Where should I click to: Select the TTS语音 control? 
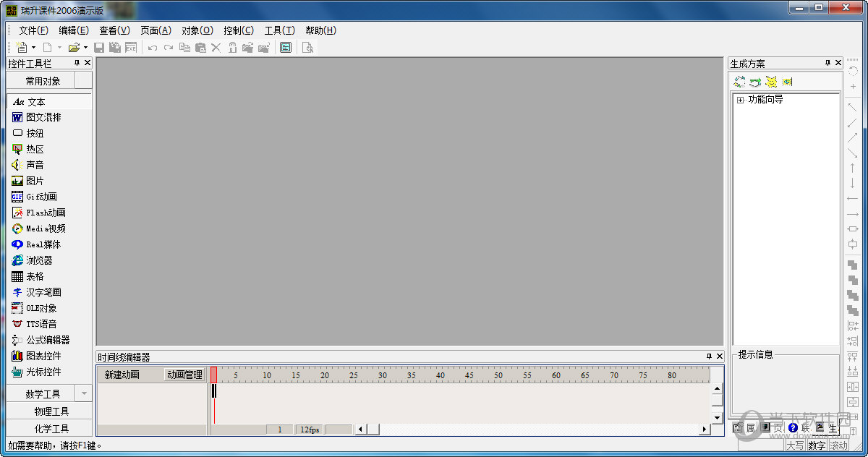pos(49,324)
